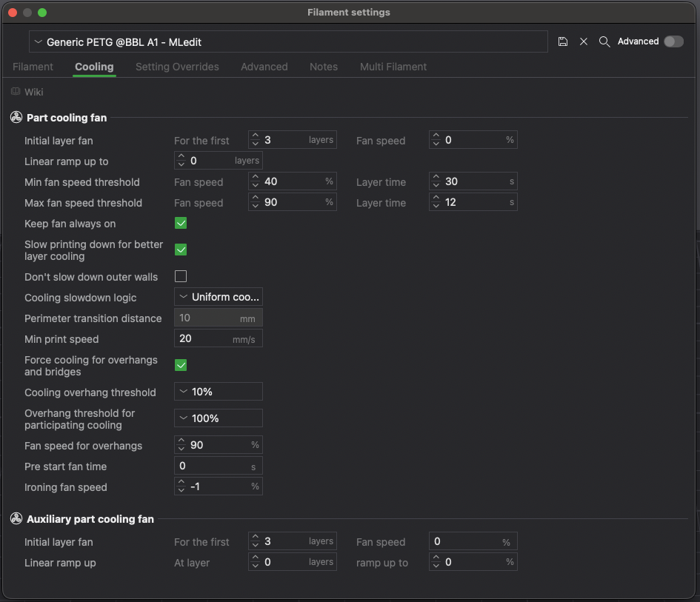The height and width of the screenshot is (602, 700).
Task: Click the Perimeter transition distance field
Action: click(x=219, y=318)
